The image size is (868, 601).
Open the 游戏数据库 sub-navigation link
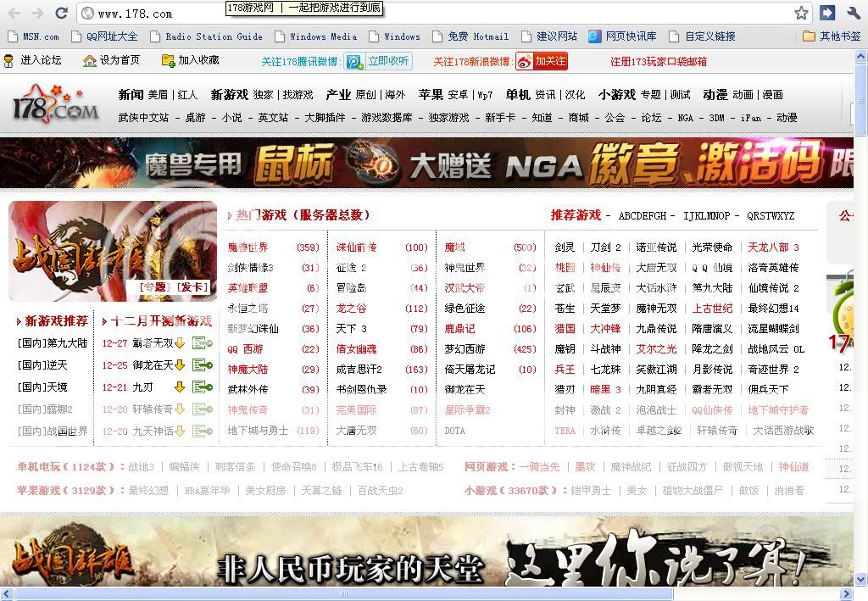point(387,117)
